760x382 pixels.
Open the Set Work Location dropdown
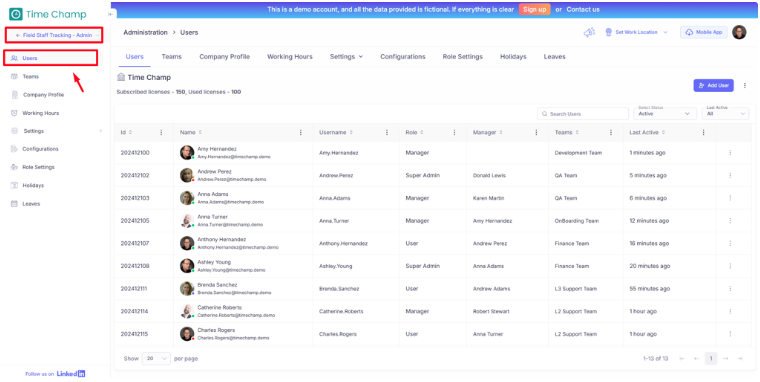click(636, 32)
